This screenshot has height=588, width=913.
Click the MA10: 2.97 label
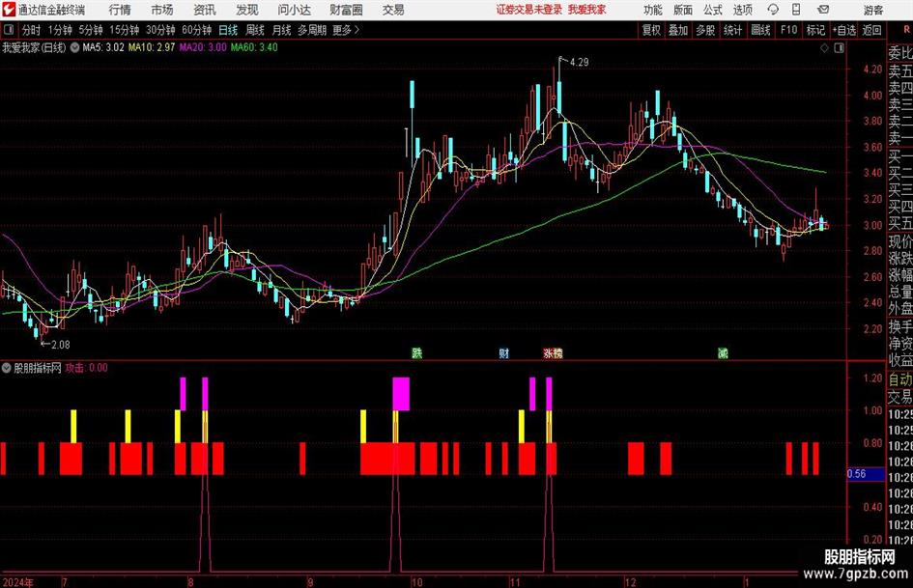[x=152, y=47]
